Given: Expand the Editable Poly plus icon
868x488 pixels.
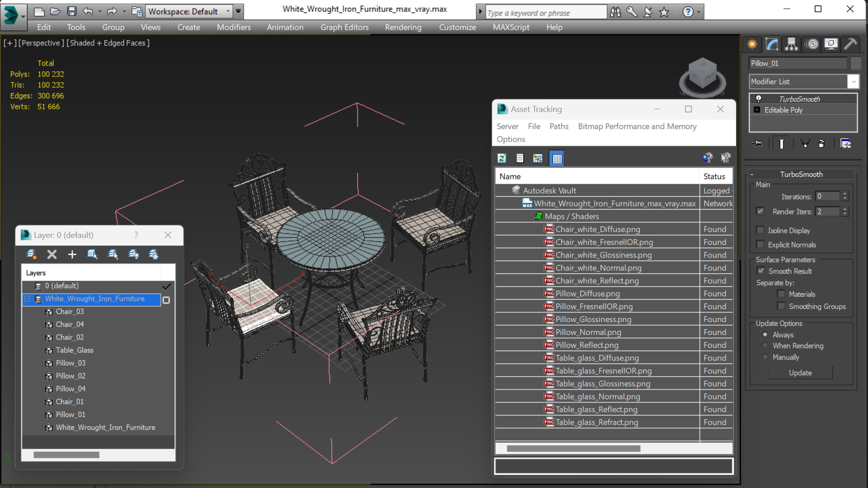Looking at the screenshot, I should [x=757, y=110].
